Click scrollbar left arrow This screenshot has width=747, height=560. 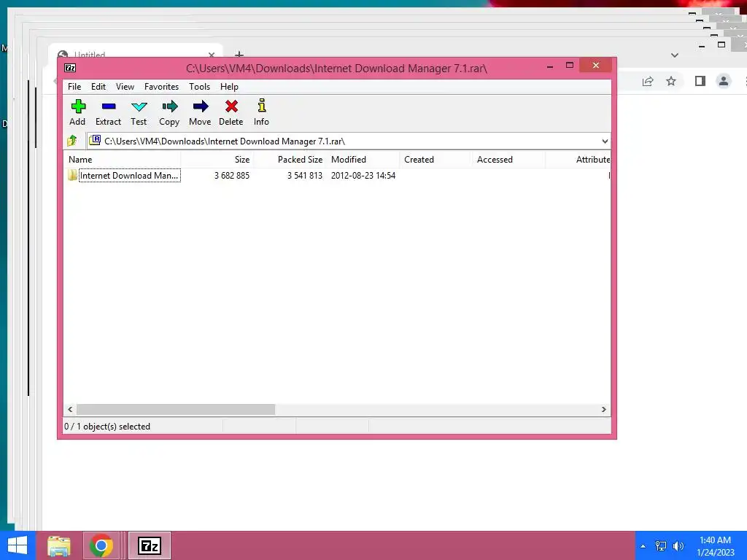70,410
